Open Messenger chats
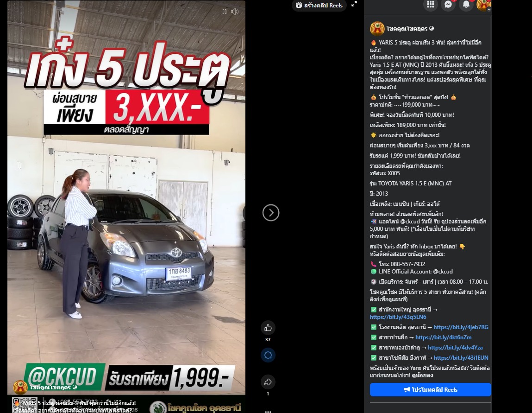This screenshot has height=413, width=532. point(448,5)
